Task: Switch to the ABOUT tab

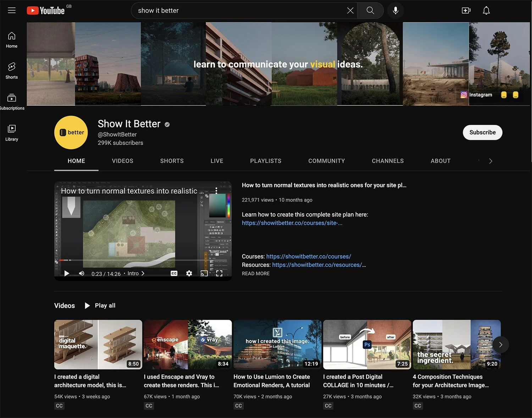Action: pyautogui.click(x=440, y=161)
